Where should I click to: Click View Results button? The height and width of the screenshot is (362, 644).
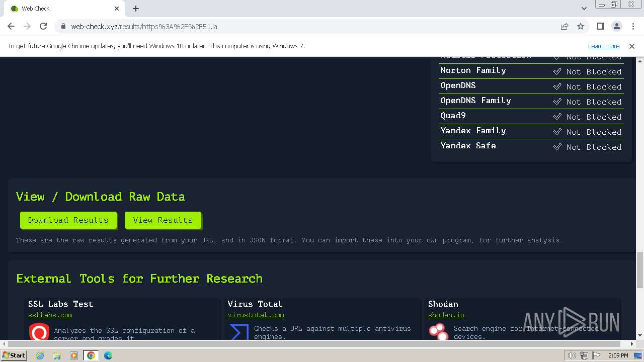(163, 220)
